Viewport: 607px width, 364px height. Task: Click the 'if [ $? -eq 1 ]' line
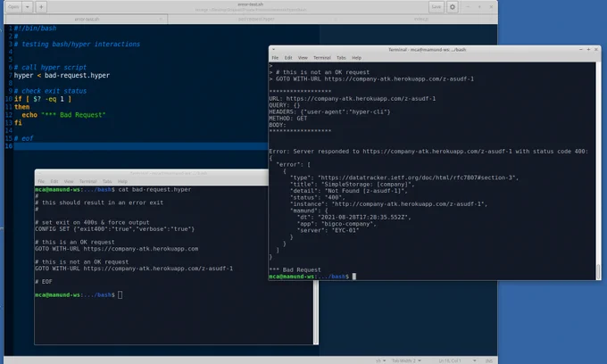(43, 99)
